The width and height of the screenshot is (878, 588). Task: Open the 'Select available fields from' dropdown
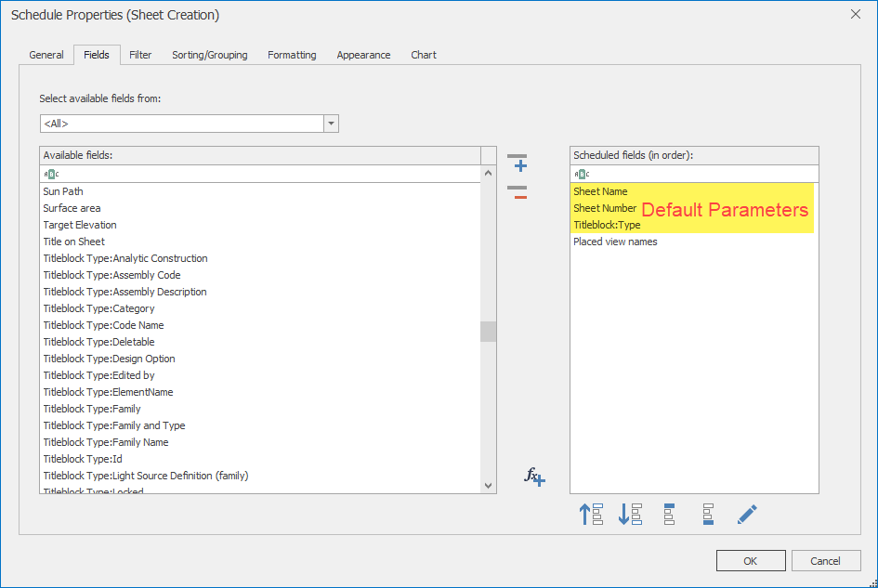[x=331, y=124]
